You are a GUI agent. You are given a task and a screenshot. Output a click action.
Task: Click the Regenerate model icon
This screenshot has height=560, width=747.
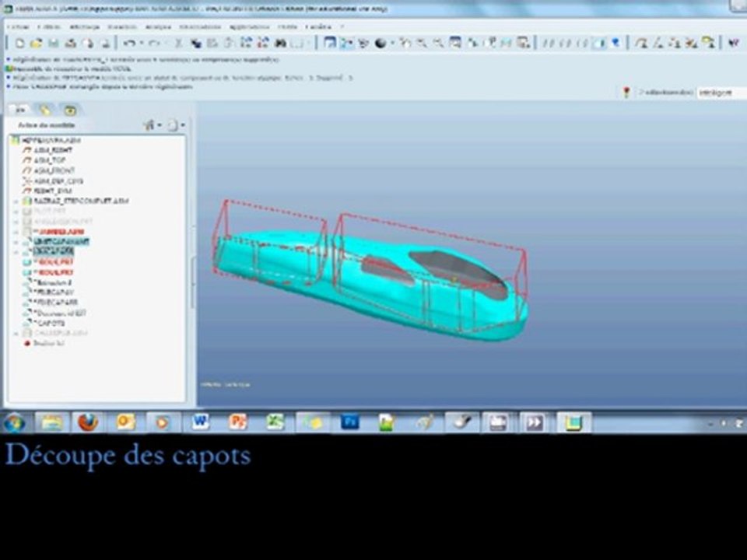pyautogui.click(x=246, y=44)
